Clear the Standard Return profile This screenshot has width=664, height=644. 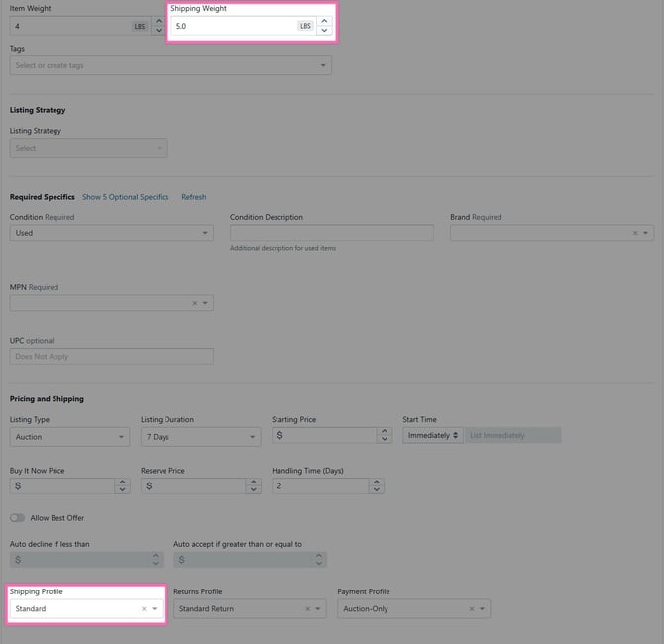(x=307, y=609)
